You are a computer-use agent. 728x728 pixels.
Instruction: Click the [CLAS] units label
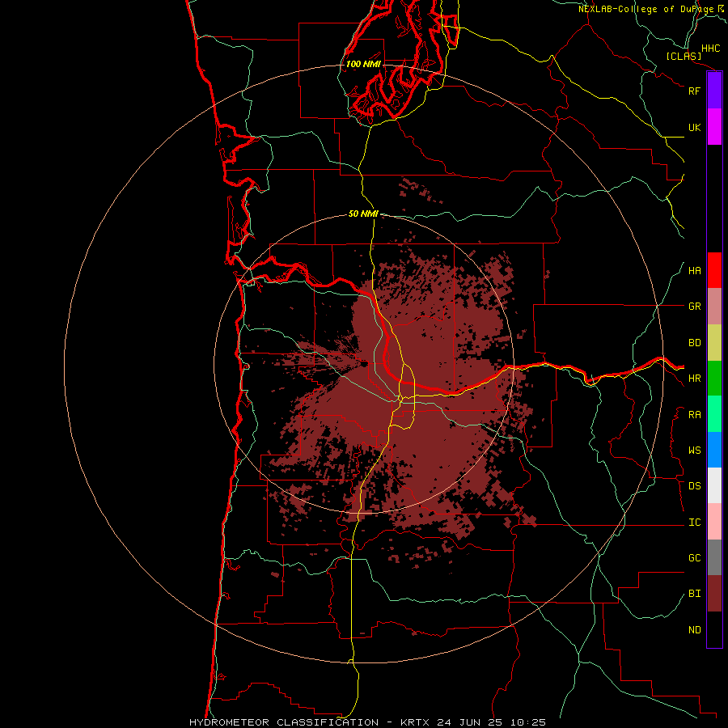point(684,56)
